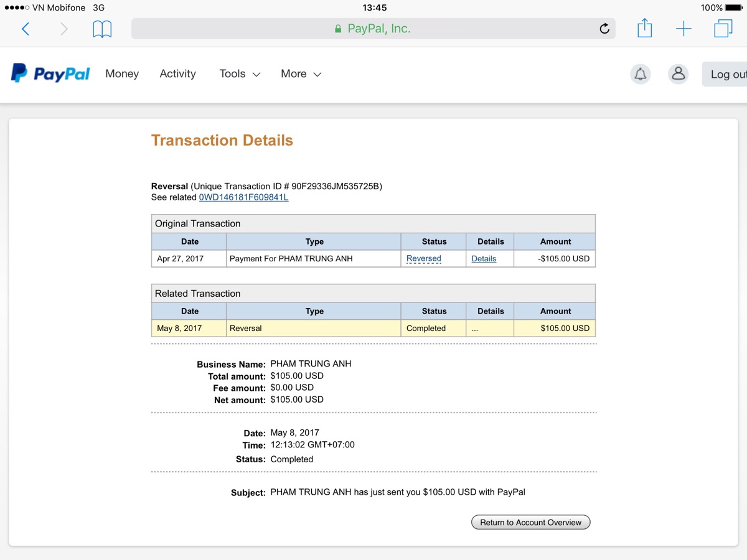The width and height of the screenshot is (747, 560).
Task: Click the Log out button
Action: [726, 74]
